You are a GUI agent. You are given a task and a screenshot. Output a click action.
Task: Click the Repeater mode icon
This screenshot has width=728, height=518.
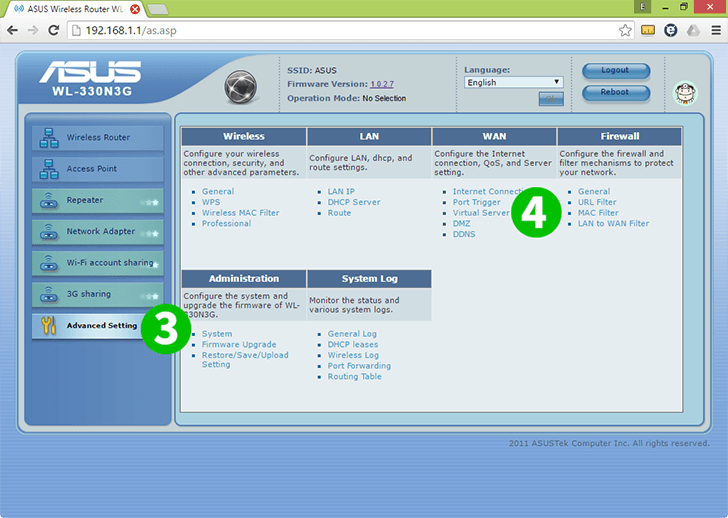click(x=49, y=201)
